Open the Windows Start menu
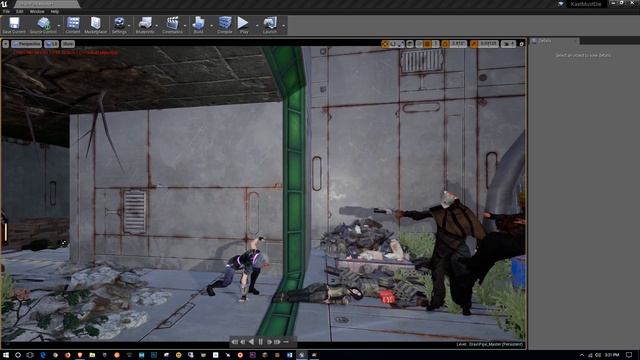Viewport: 640px width, 360px height. tap(6, 355)
